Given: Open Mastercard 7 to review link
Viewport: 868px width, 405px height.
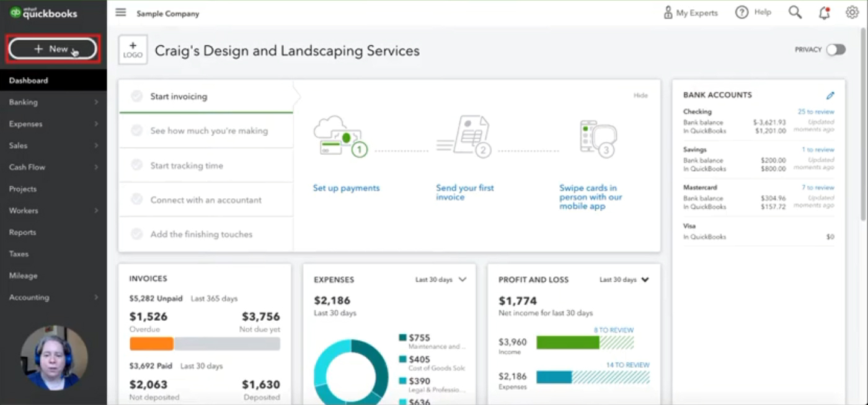Looking at the screenshot, I should click(818, 187).
